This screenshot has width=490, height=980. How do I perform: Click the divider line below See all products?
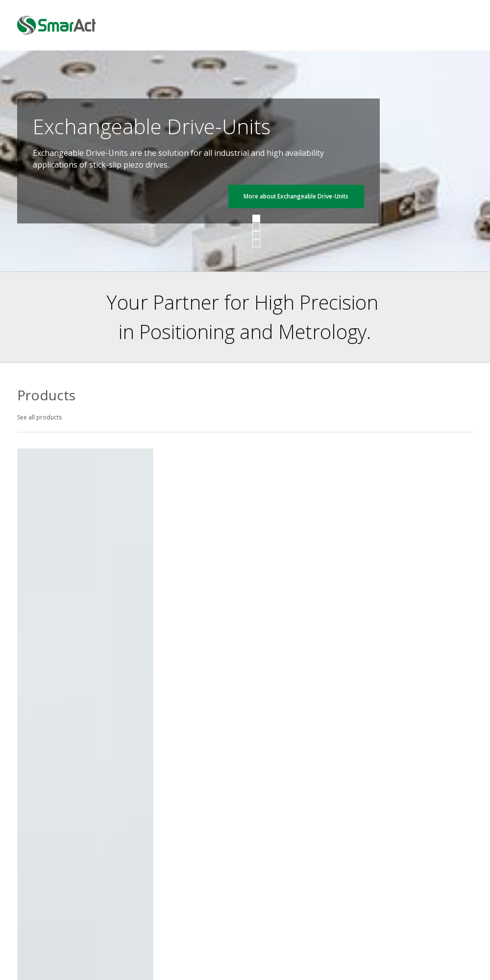(x=245, y=432)
